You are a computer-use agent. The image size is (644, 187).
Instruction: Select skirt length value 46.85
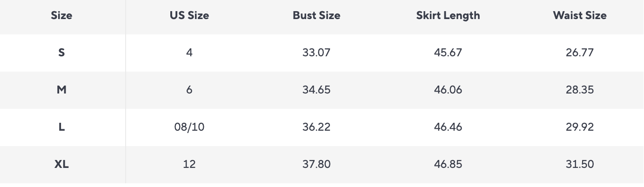(448, 164)
